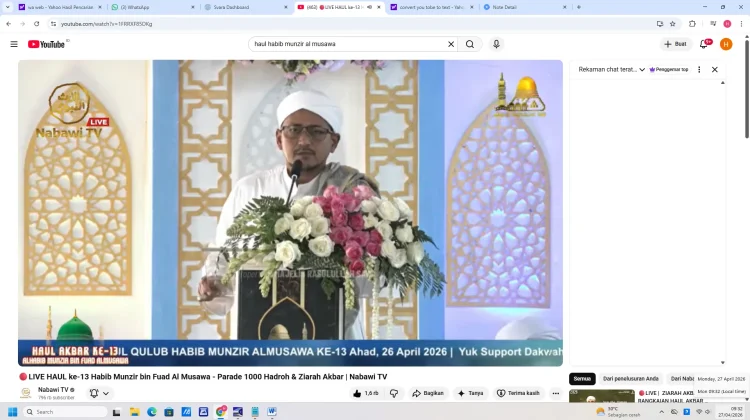The image size is (750, 420).
Task: Open Microsoft Word from taskbar
Action: click(x=272, y=412)
